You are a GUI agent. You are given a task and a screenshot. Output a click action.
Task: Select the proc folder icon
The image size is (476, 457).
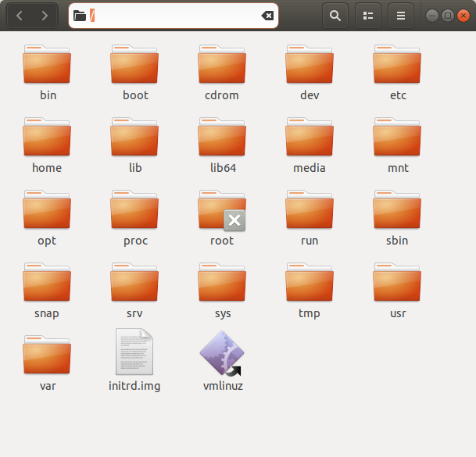click(x=134, y=209)
